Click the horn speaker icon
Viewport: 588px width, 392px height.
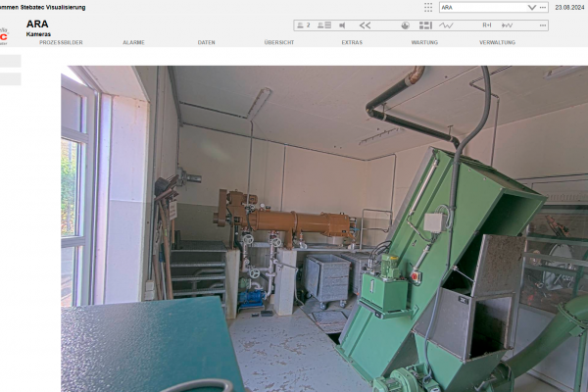(x=342, y=25)
